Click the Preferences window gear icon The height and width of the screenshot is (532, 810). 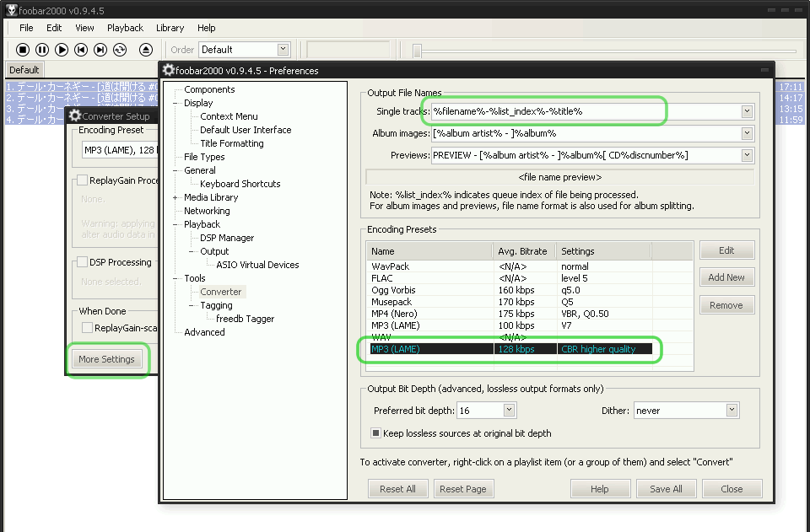click(169, 70)
